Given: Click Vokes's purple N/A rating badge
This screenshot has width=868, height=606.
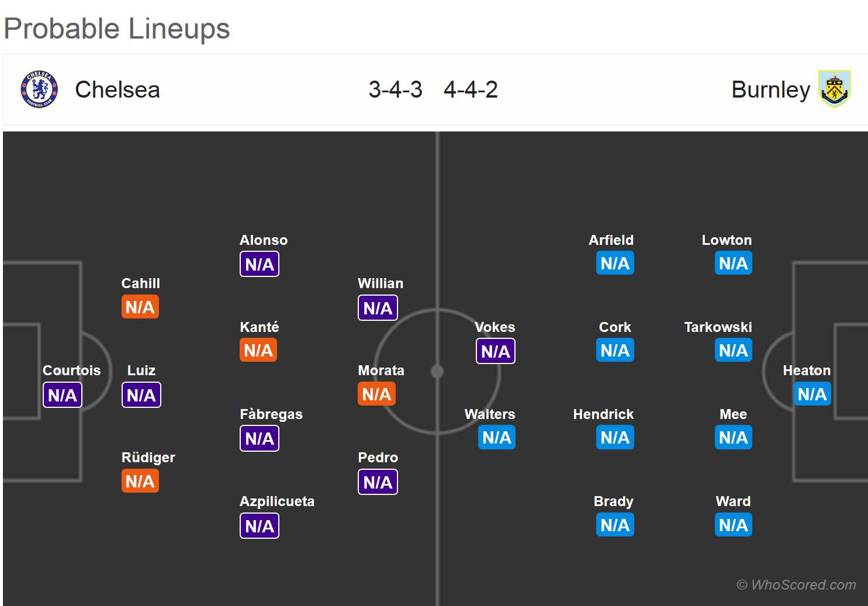Looking at the screenshot, I should click(496, 351).
